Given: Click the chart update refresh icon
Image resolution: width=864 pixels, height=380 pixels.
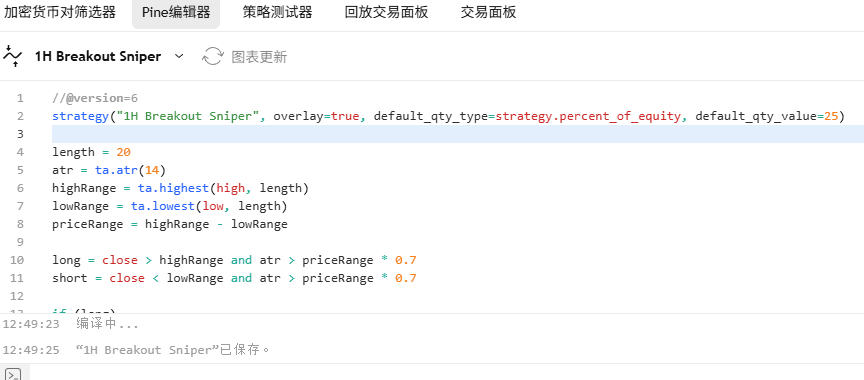Looking at the screenshot, I should click(213, 56).
